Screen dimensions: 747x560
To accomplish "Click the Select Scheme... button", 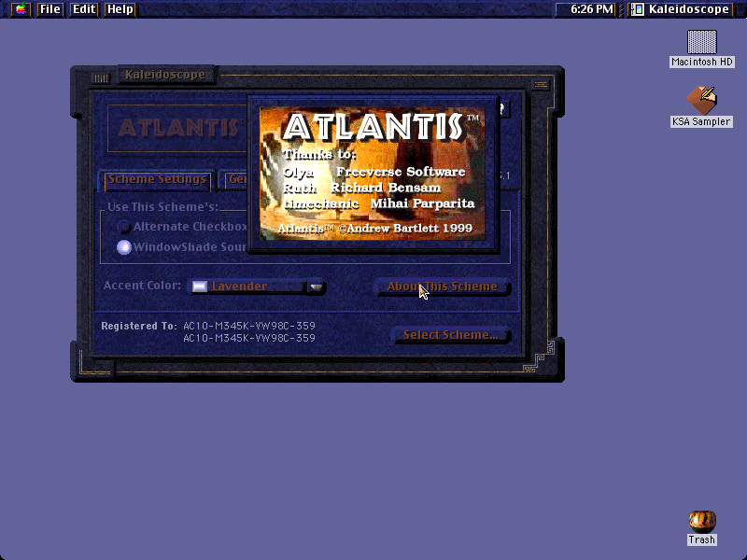I will [451, 335].
